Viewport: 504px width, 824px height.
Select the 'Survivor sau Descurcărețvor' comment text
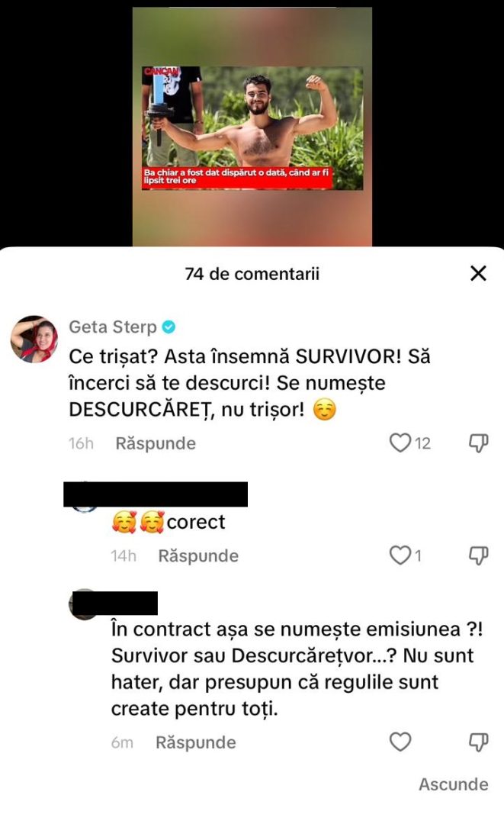(297, 668)
